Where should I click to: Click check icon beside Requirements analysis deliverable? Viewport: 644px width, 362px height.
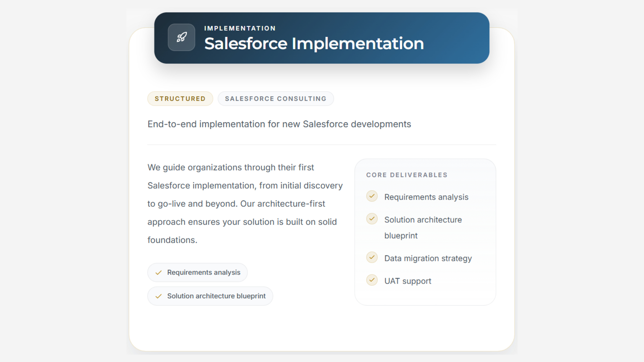pyautogui.click(x=372, y=196)
